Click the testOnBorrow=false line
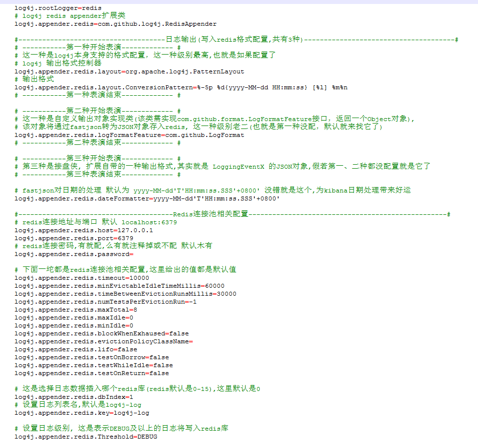 [92, 357]
